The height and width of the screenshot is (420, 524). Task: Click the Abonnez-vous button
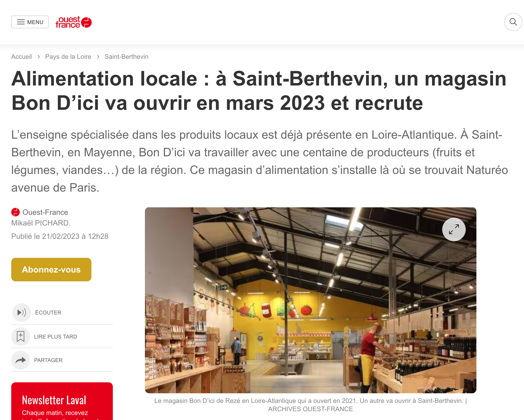tap(51, 270)
